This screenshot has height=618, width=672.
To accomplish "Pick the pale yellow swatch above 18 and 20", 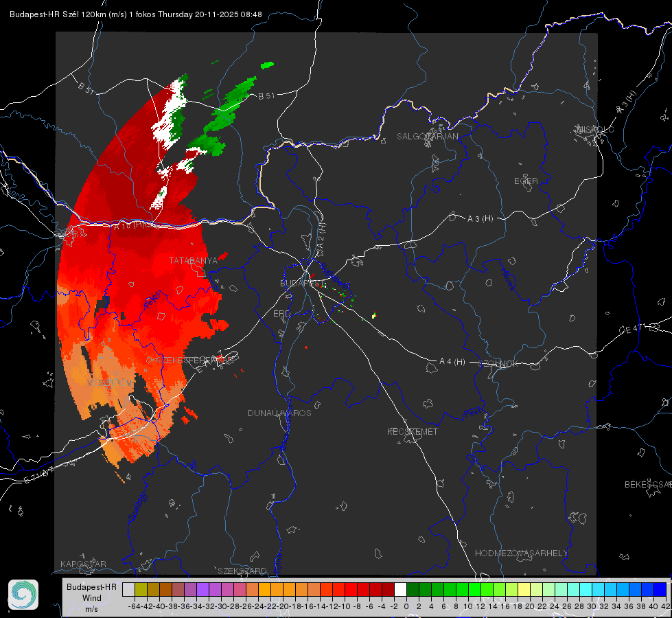I will [524, 589].
